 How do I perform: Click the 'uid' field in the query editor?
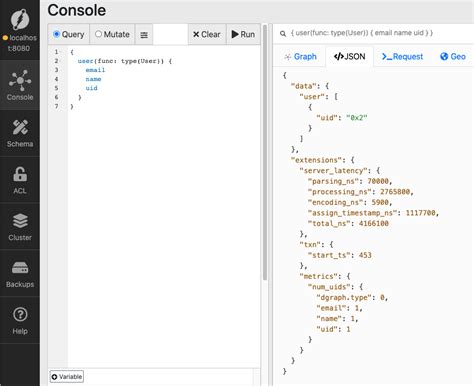[x=91, y=88]
